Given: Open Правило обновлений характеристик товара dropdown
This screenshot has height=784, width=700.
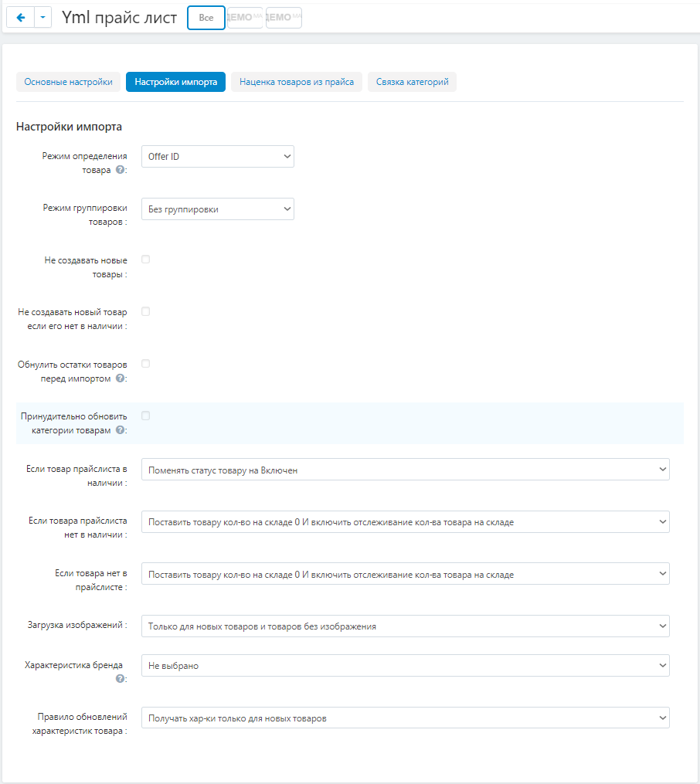Looking at the screenshot, I should click(405, 718).
